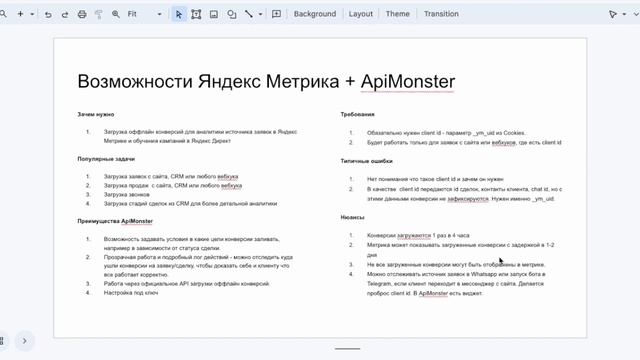Click line 'Конверсии загружаются 1 раз в 4 часа'
Image resolution: width=640 pixels, height=360 pixels.
(418, 235)
